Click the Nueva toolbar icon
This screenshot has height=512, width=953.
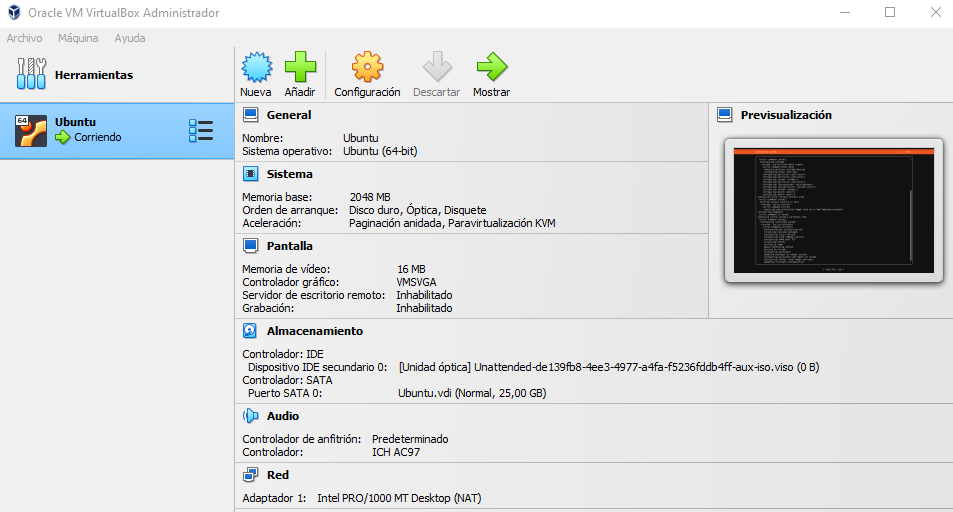(256, 67)
